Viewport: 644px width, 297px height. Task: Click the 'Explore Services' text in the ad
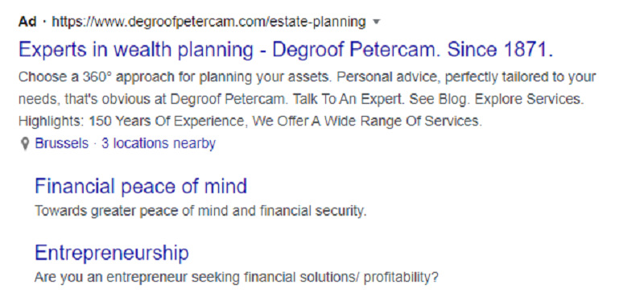[x=529, y=100]
